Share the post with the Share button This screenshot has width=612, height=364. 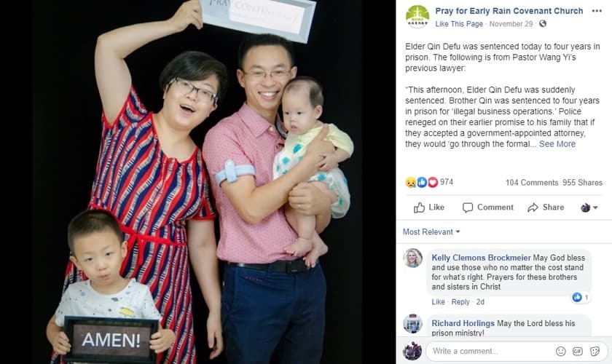pyautogui.click(x=546, y=207)
